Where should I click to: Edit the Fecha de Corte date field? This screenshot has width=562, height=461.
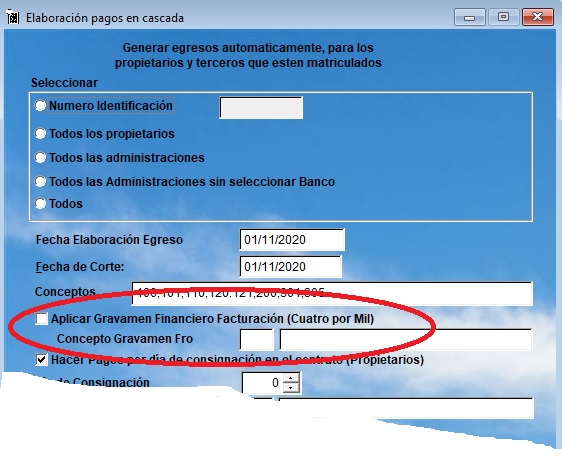pos(290,267)
